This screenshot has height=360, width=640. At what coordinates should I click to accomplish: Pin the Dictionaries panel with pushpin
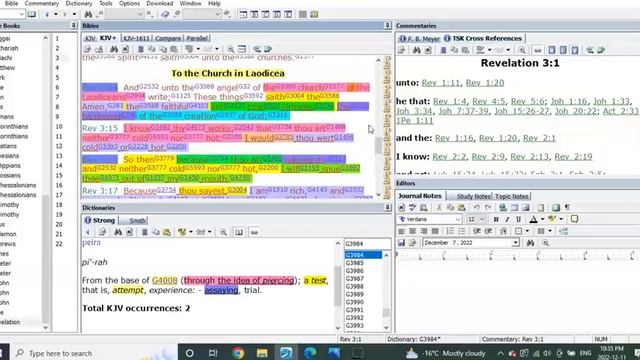pos(387,208)
